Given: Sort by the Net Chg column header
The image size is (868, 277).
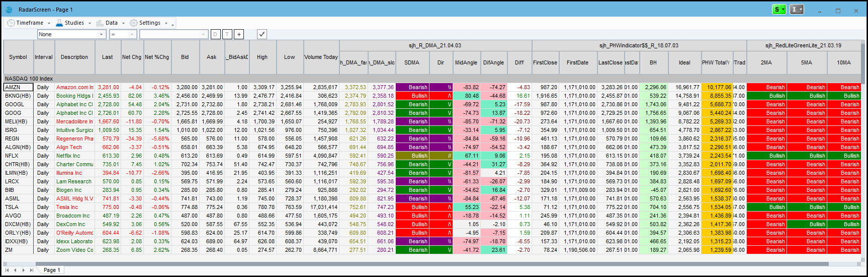Looking at the screenshot, I should [x=132, y=57].
